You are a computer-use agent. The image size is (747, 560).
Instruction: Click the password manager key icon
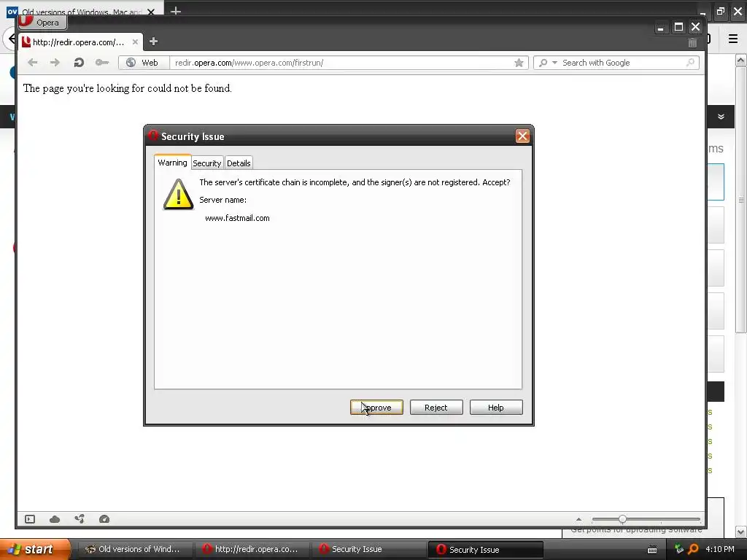pyautogui.click(x=102, y=63)
